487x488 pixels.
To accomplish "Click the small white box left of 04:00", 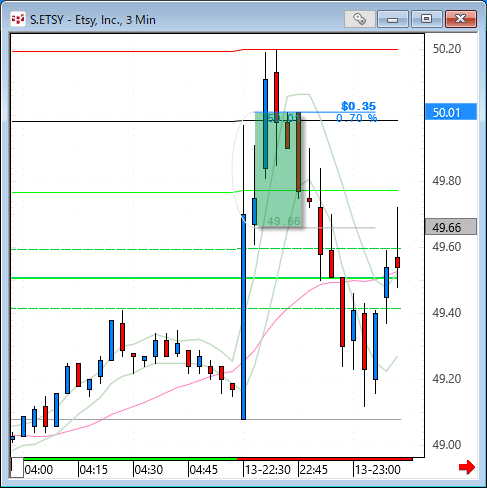I will click(x=17, y=468).
